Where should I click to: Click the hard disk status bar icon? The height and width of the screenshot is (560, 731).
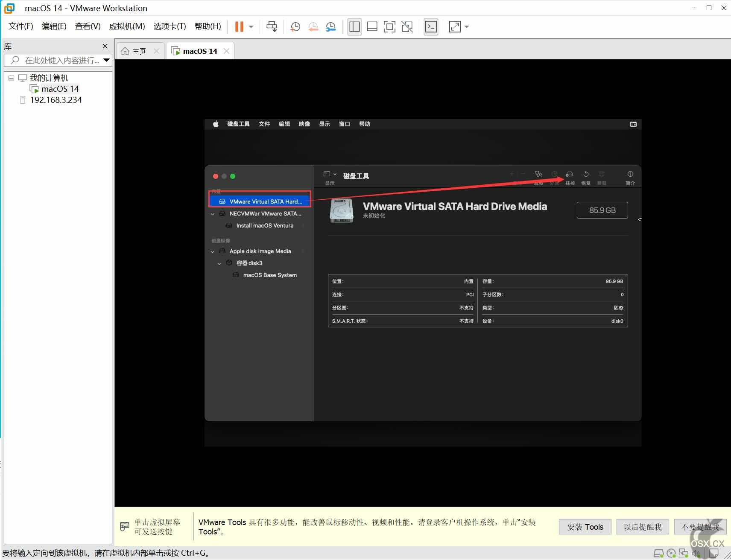coord(658,554)
